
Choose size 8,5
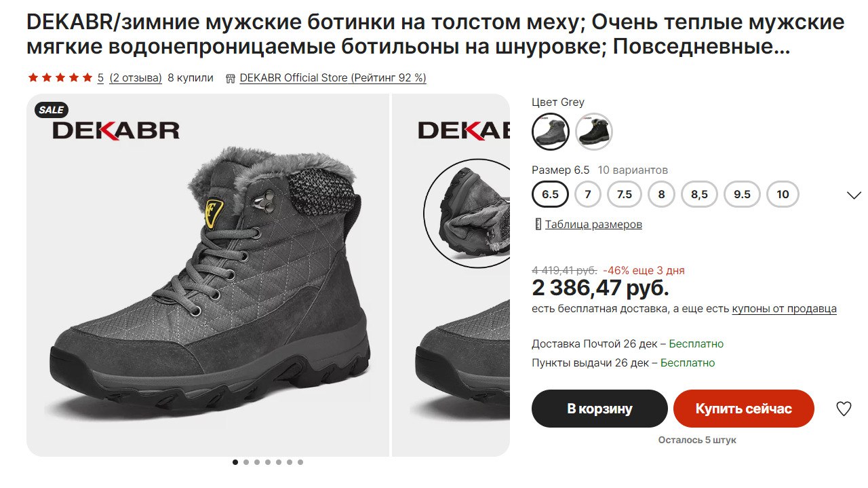coord(699,194)
